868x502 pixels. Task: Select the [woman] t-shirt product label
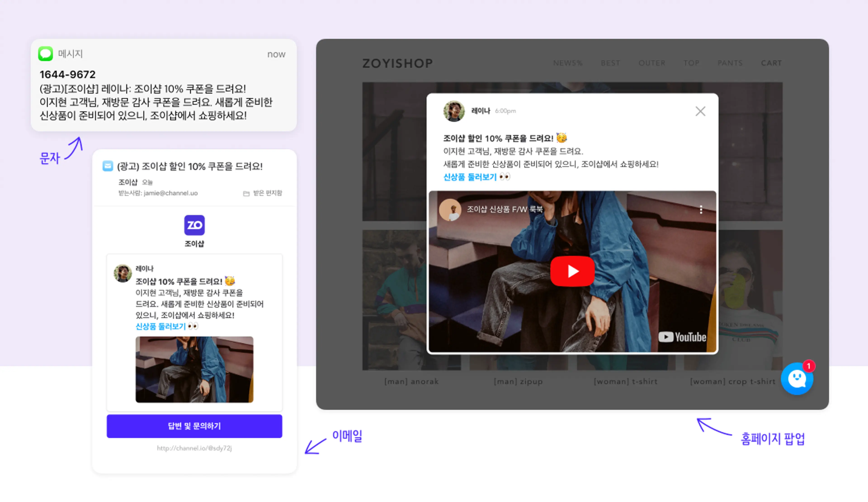[x=625, y=381]
